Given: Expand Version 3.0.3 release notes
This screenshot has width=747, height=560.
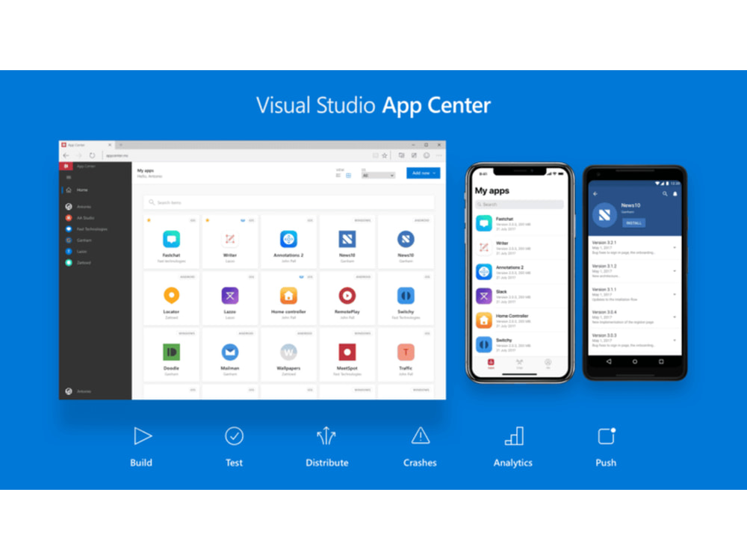Looking at the screenshot, I should point(675,340).
